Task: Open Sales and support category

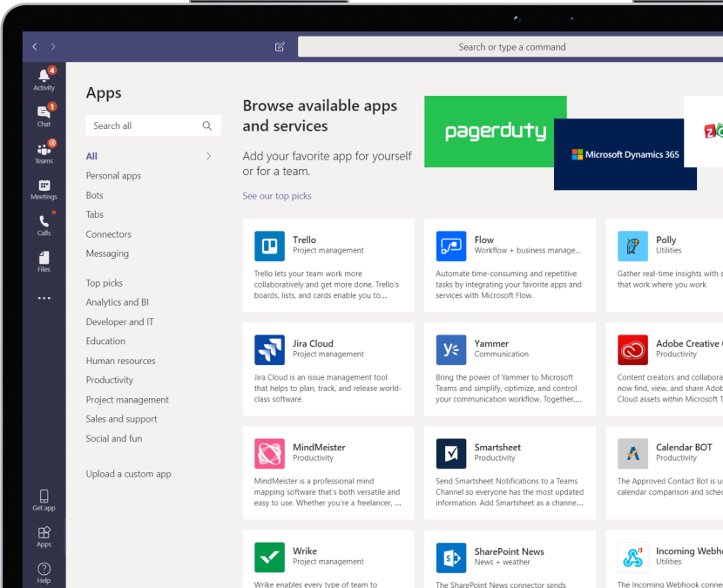Action: [121, 419]
